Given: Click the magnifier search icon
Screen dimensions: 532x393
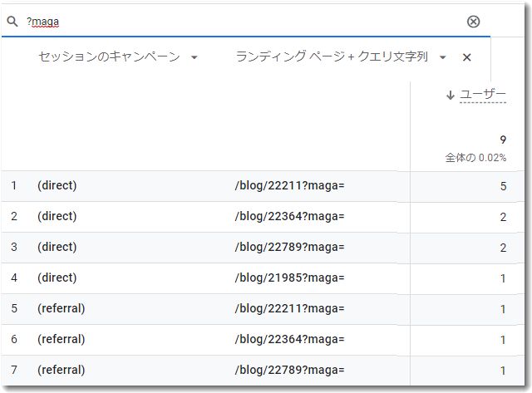Looking at the screenshot, I should [12, 22].
